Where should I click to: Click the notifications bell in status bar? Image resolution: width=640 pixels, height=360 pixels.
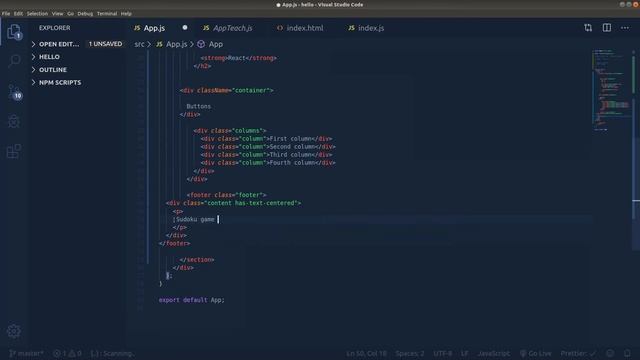pyautogui.click(x=627, y=353)
